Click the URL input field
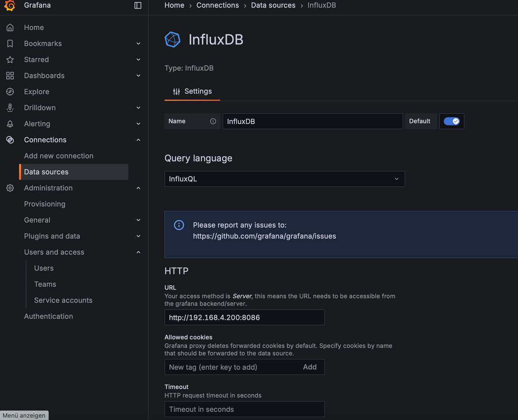 244,317
